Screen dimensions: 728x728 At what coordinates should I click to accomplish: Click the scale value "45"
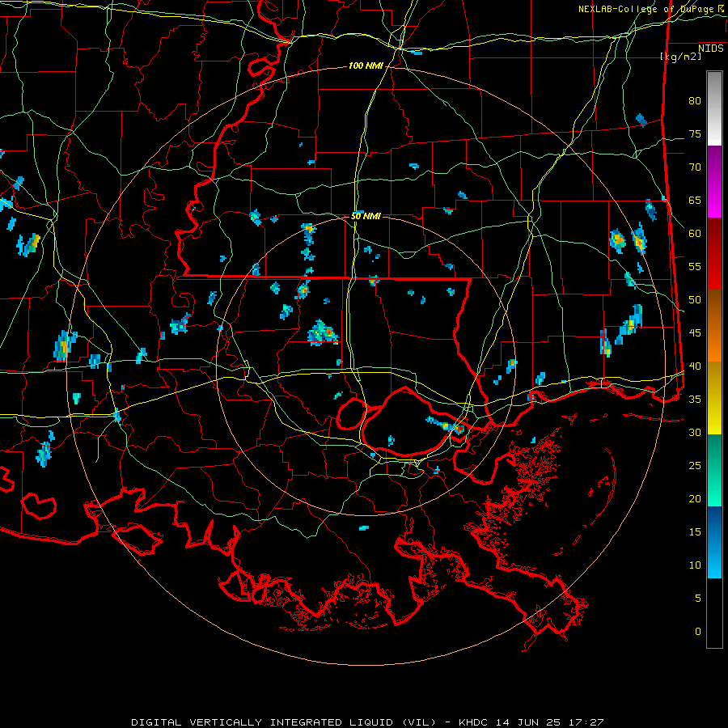point(695,333)
